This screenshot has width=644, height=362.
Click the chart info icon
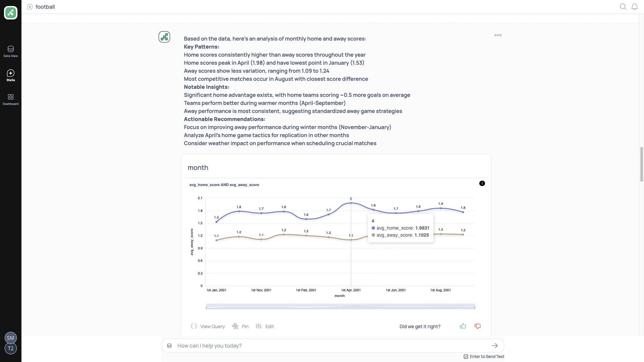(x=482, y=183)
